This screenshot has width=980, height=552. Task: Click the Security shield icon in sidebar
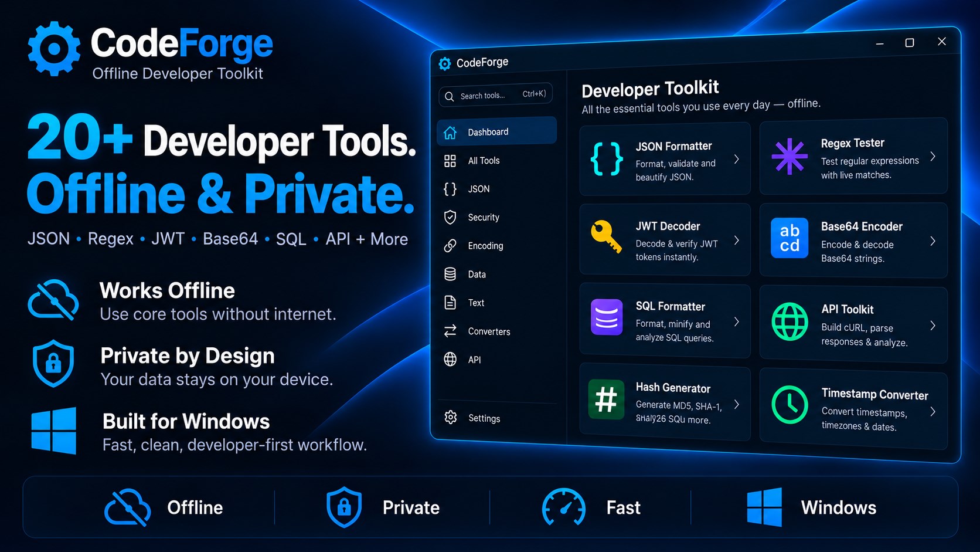point(450,218)
